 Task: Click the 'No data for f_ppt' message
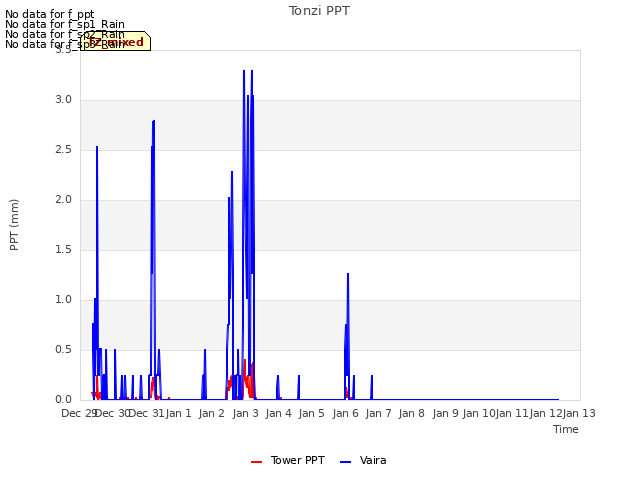point(50,15)
